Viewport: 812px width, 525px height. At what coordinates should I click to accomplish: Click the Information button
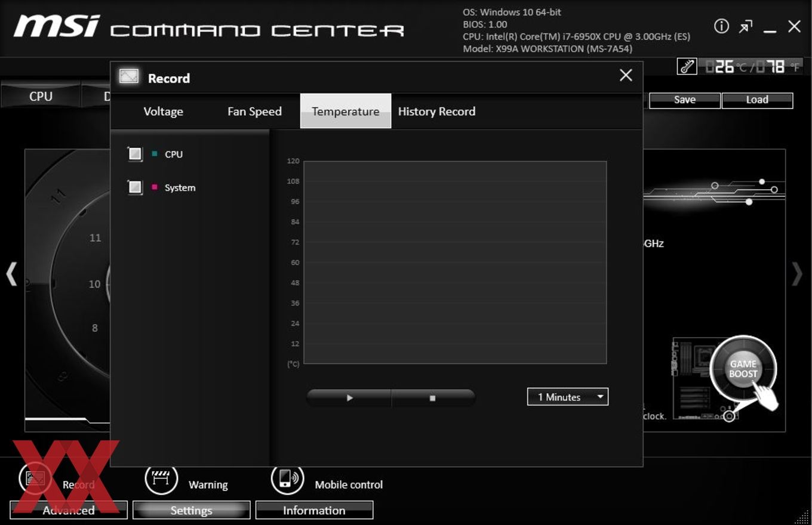(x=314, y=510)
